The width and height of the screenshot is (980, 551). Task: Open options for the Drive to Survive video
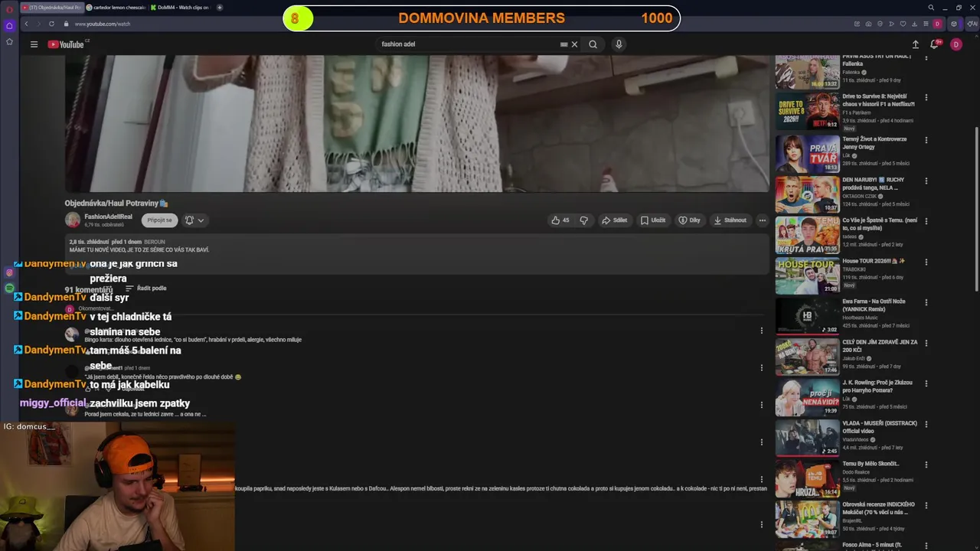click(x=926, y=98)
